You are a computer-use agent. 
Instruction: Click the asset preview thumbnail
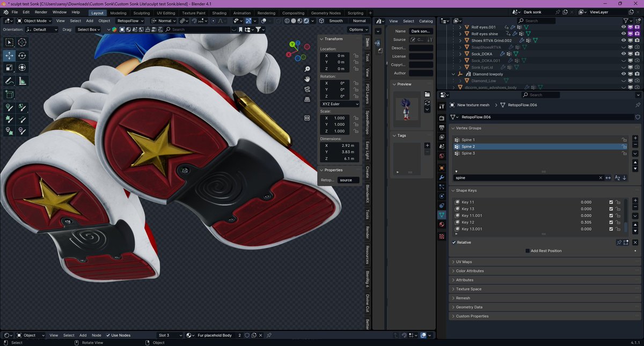pos(407,108)
